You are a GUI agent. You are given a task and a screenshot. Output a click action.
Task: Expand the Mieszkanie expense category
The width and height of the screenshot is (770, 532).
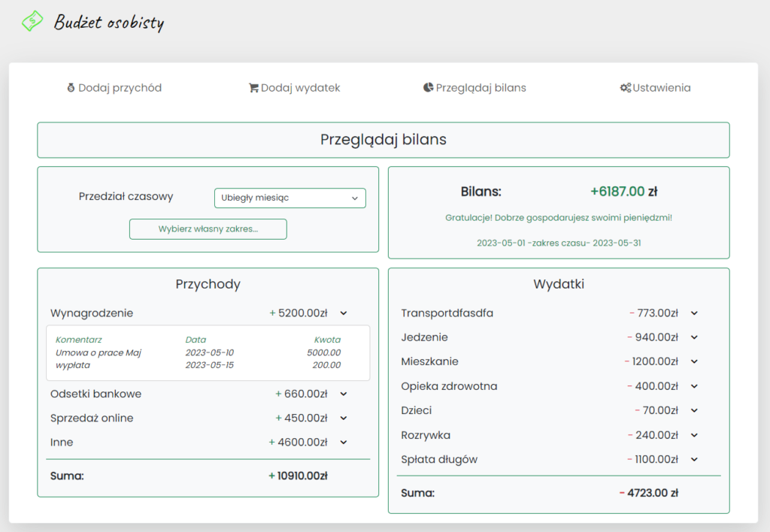pos(694,361)
